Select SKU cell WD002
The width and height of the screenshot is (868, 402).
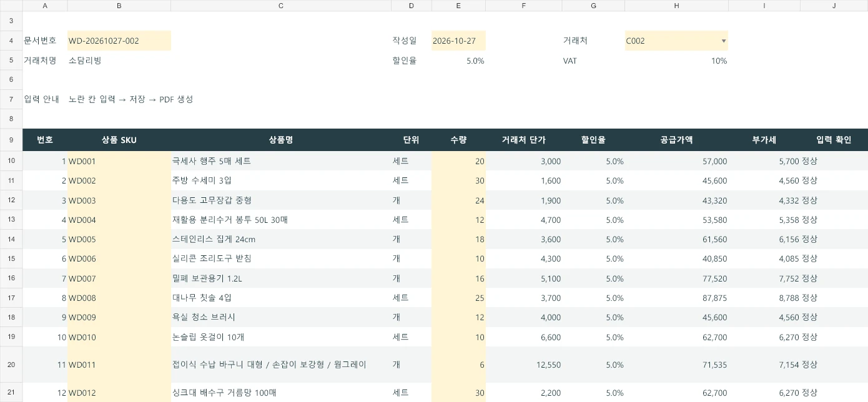click(119, 180)
